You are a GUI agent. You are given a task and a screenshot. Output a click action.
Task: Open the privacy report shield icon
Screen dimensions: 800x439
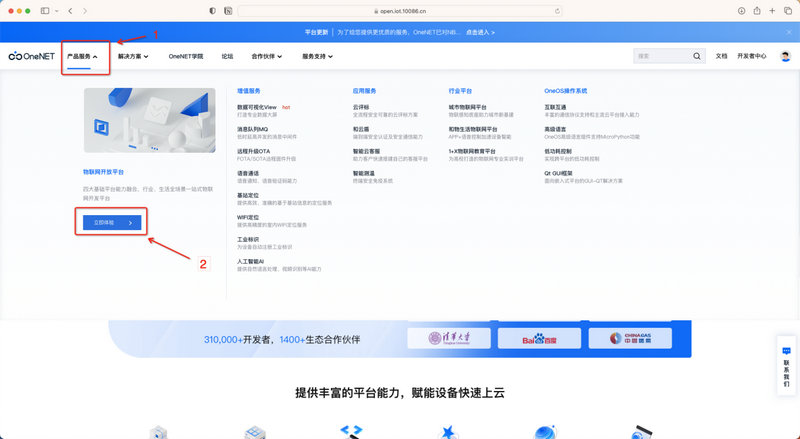click(x=212, y=11)
